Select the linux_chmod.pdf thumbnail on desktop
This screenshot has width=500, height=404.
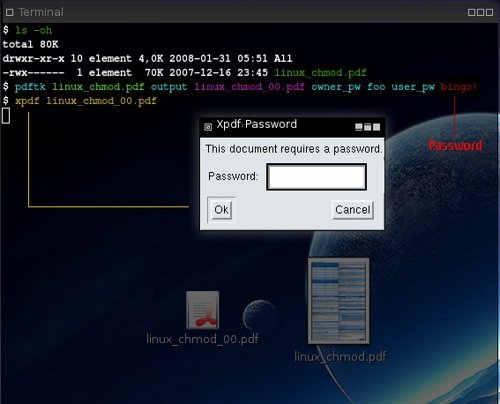click(339, 301)
